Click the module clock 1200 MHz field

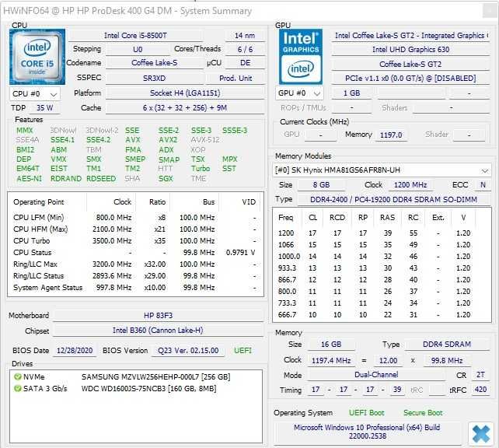pyautogui.click(x=410, y=185)
